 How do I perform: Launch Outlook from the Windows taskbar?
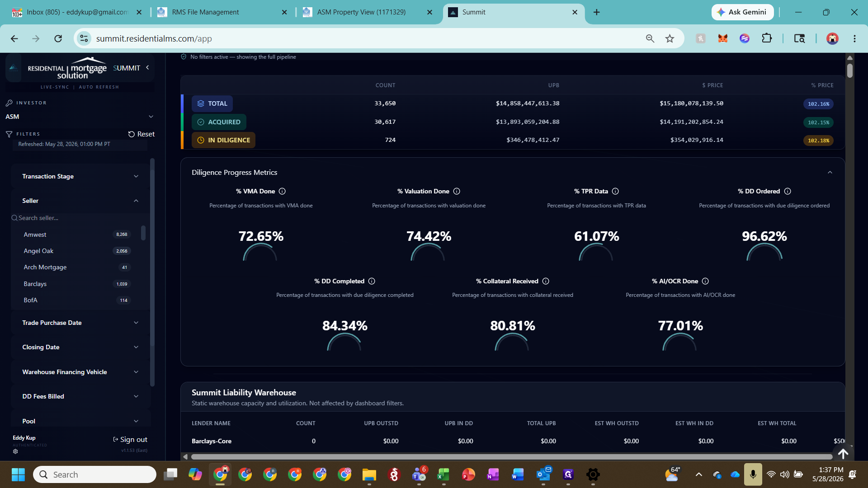coord(543,474)
